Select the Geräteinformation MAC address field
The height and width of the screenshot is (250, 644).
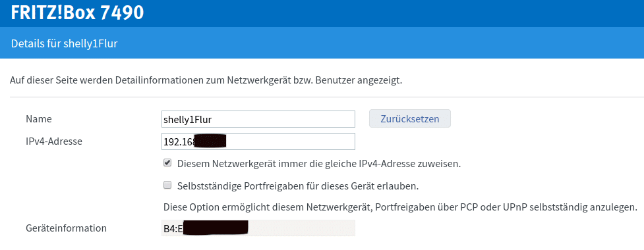point(258,228)
